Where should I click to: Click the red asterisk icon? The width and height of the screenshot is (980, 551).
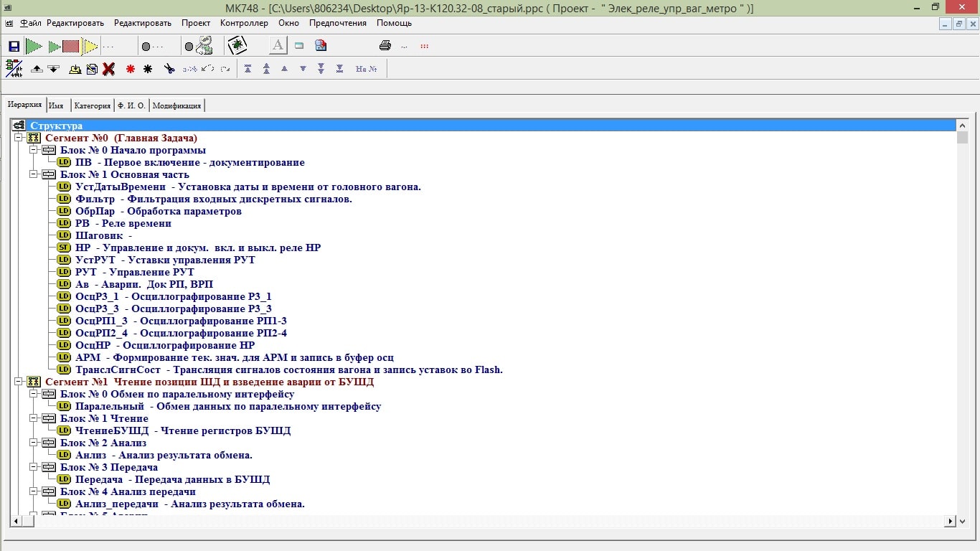[131, 69]
